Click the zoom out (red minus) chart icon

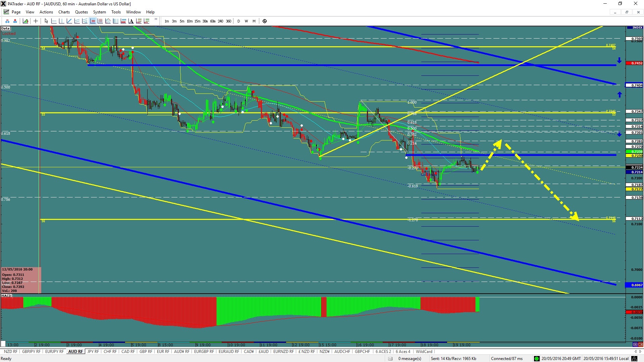pyautogui.click(x=7, y=21)
